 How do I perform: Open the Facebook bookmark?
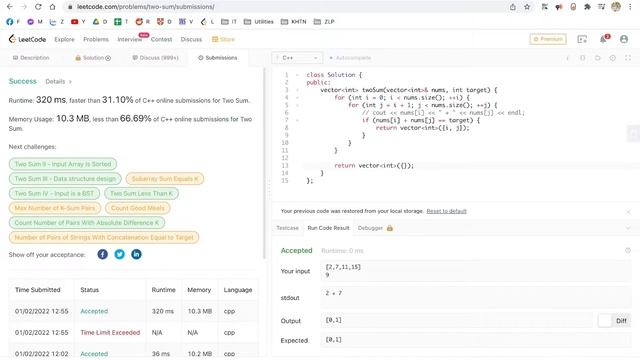pos(13,22)
